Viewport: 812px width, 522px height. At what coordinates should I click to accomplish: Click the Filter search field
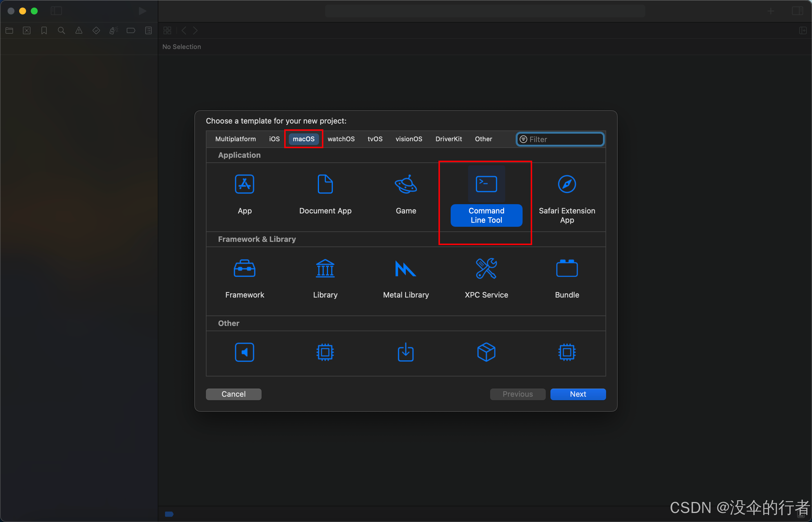[x=560, y=139]
